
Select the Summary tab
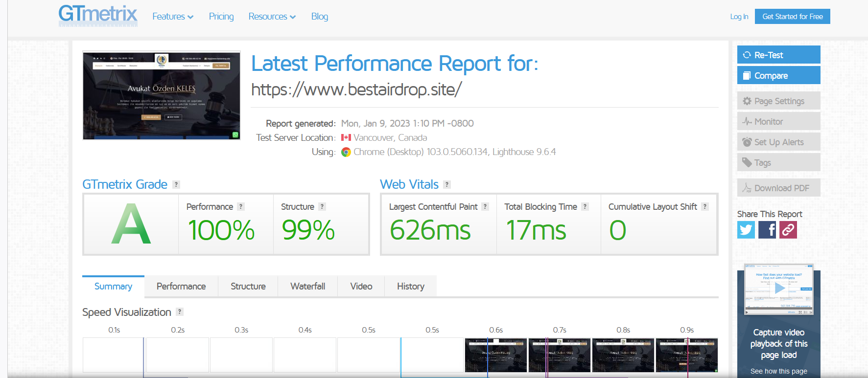coord(113,287)
